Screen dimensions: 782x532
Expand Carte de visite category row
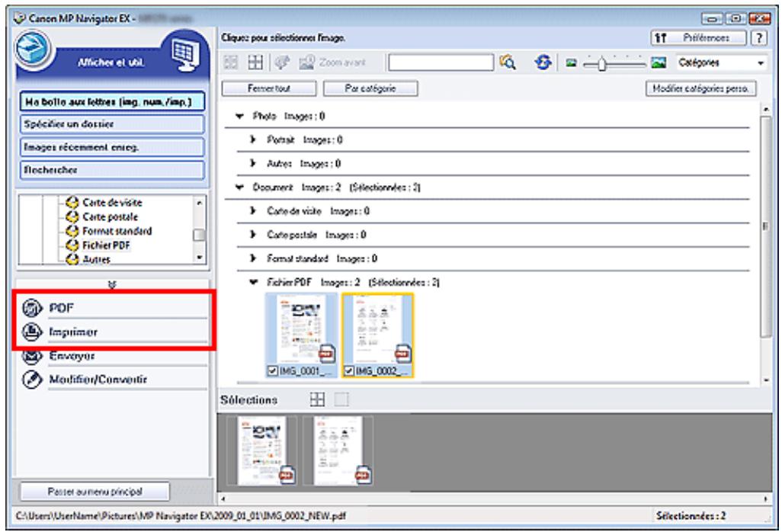[x=253, y=211]
